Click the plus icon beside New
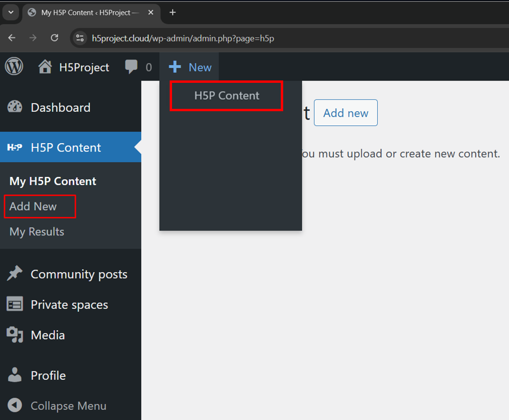 175,67
